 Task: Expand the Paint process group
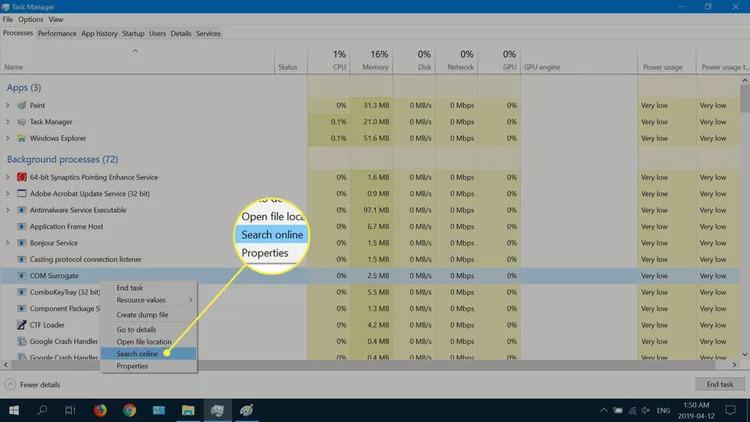(x=8, y=105)
